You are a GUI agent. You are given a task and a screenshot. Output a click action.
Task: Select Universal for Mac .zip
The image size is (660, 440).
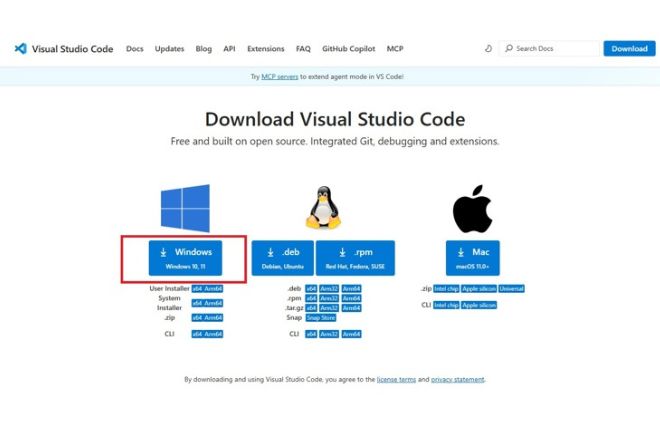[x=511, y=289]
